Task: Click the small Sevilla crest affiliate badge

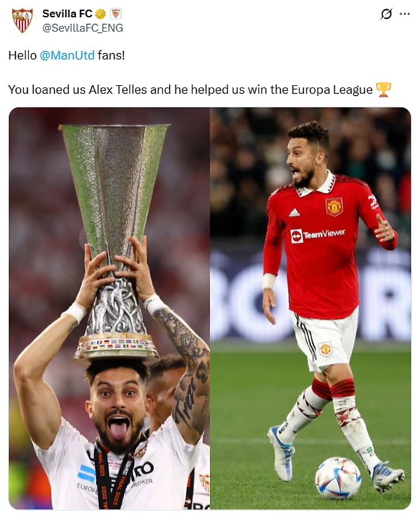Action: [115, 14]
